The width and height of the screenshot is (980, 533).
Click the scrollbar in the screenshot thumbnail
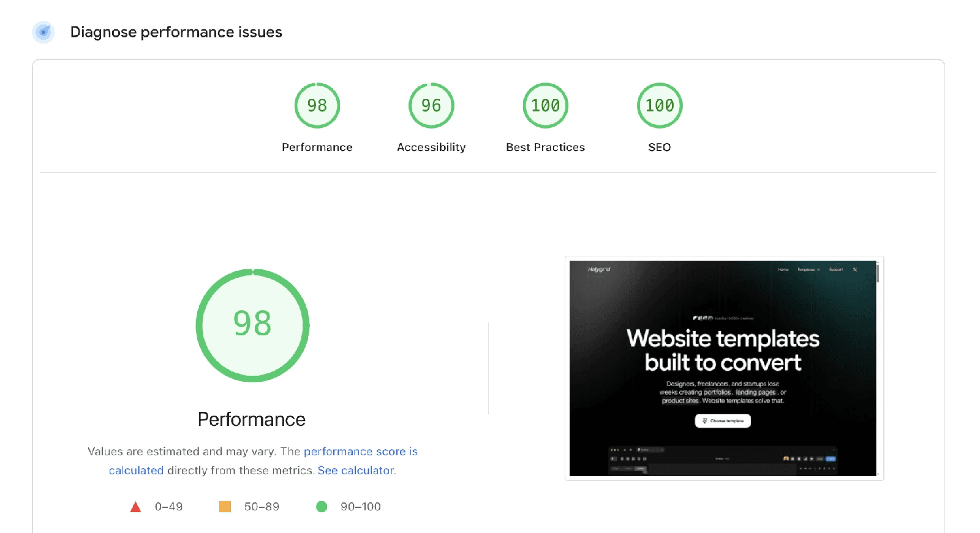click(x=878, y=273)
